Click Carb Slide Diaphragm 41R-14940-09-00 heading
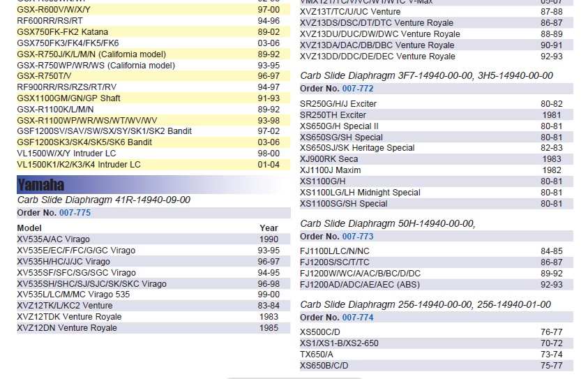 click(x=104, y=200)
